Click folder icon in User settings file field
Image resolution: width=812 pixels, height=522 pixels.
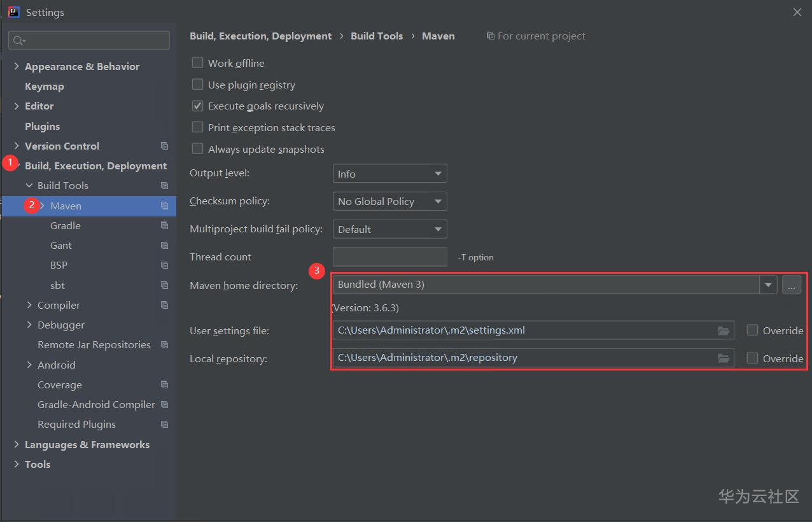click(x=723, y=330)
